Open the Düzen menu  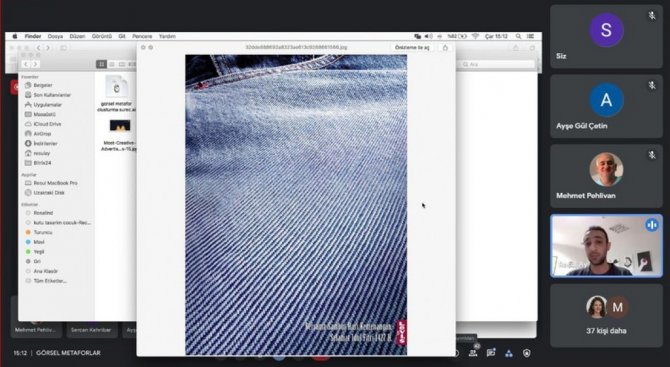(77, 36)
